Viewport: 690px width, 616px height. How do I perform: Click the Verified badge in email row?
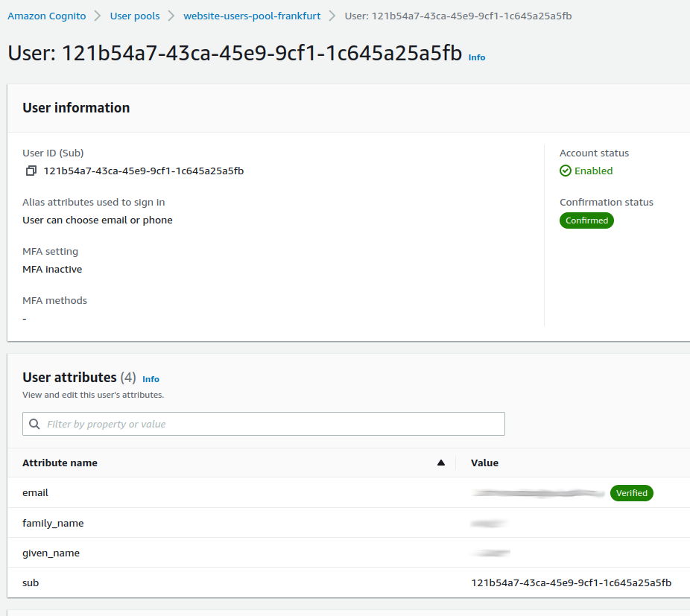coord(631,493)
